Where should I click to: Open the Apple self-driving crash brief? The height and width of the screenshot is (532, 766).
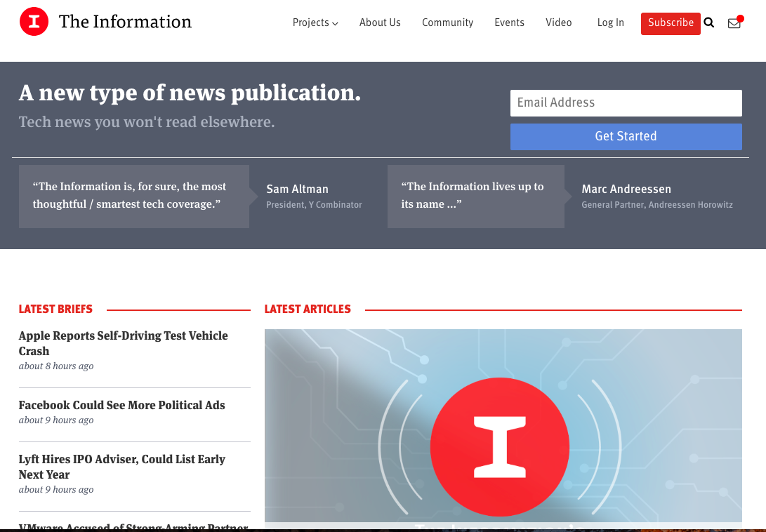point(123,343)
